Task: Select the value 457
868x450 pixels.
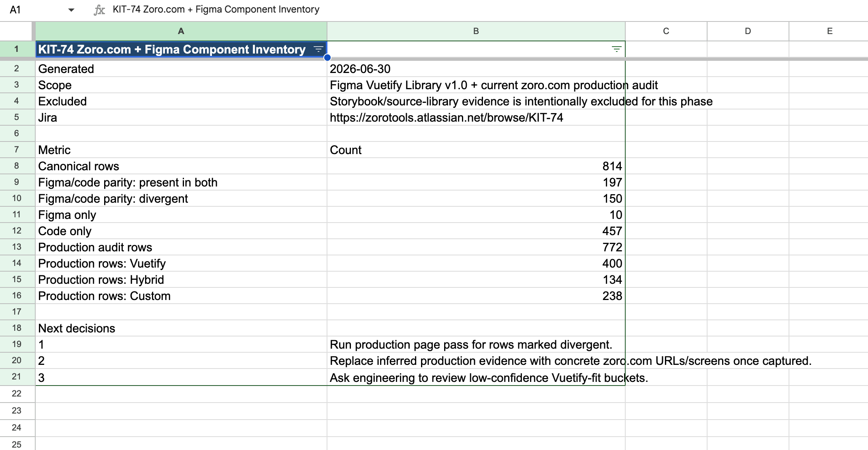Action: pos(476,231)
